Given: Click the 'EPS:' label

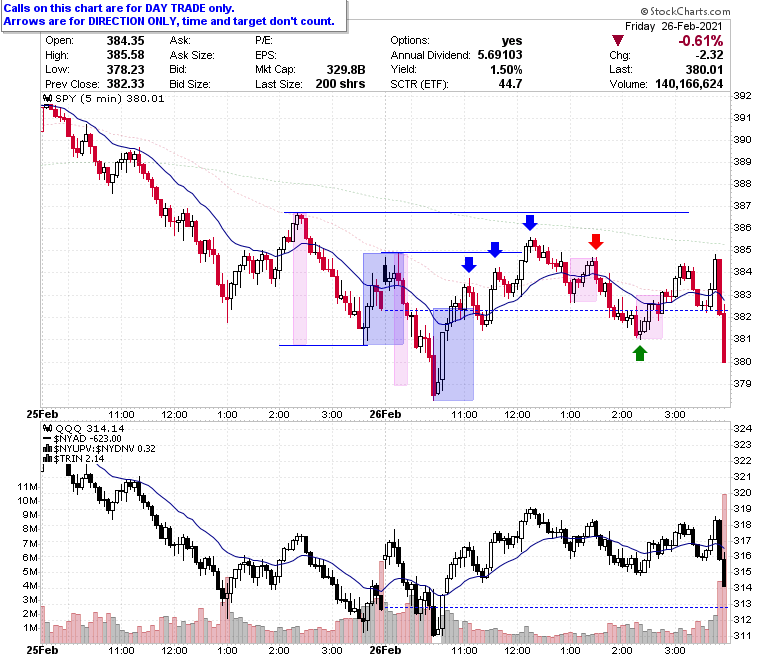Looking at the screenshot, I should coord(266,55).
